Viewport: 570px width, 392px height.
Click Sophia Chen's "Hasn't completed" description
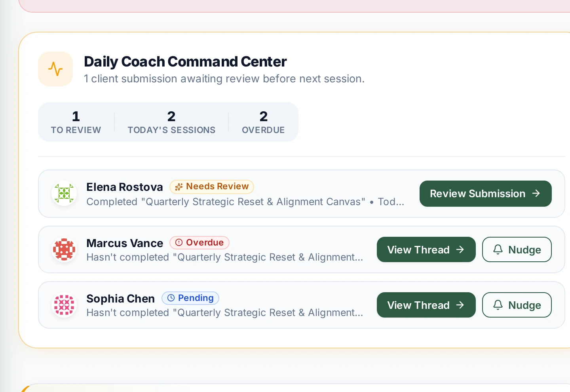click(x=225, y=312)
